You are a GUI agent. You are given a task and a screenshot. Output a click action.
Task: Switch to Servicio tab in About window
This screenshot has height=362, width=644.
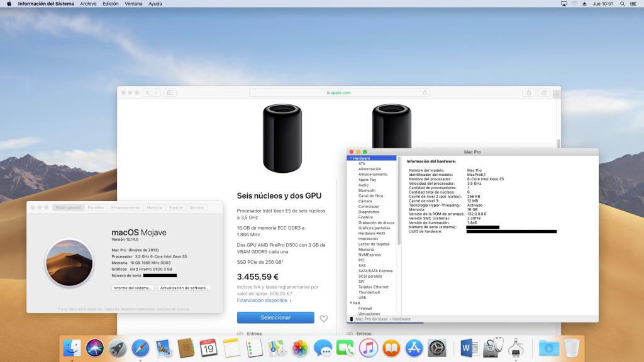click(197, 207)
